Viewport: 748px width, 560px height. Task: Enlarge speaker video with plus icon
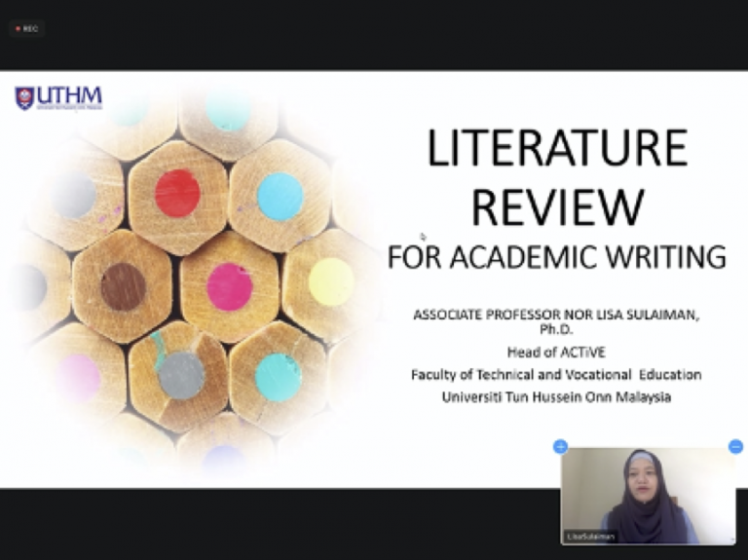pos(561,447)
